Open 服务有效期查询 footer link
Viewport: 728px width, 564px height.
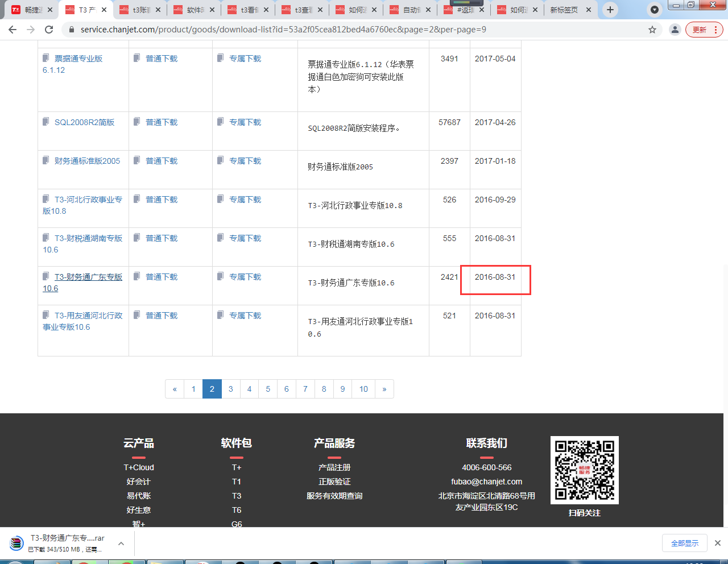[334, 496]
